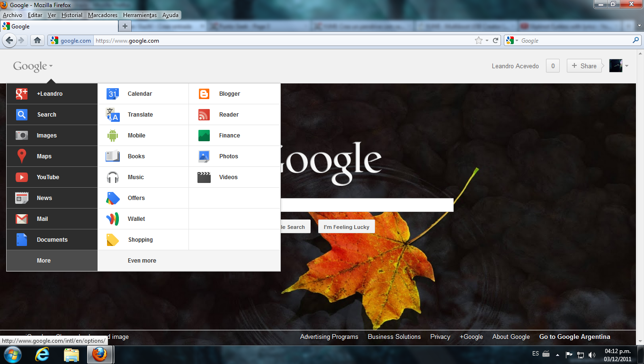Expand the Google logo dropdown arrow
Screen dimensions: 644x364
coord(51,66)
